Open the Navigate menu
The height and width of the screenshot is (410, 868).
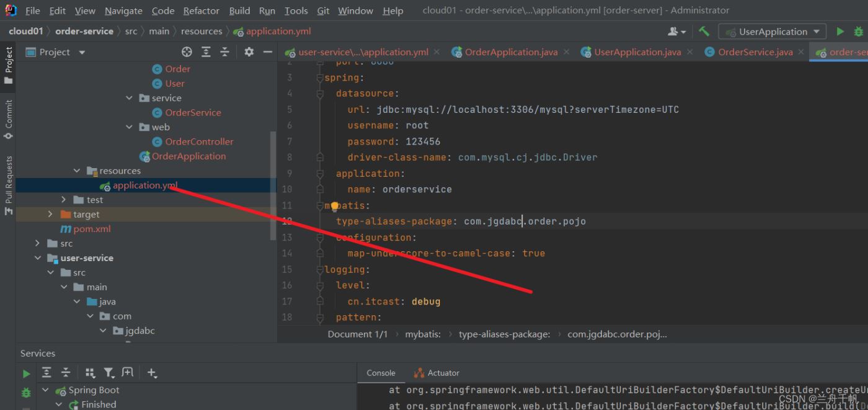pyautogui.click(x=123, y=11)
